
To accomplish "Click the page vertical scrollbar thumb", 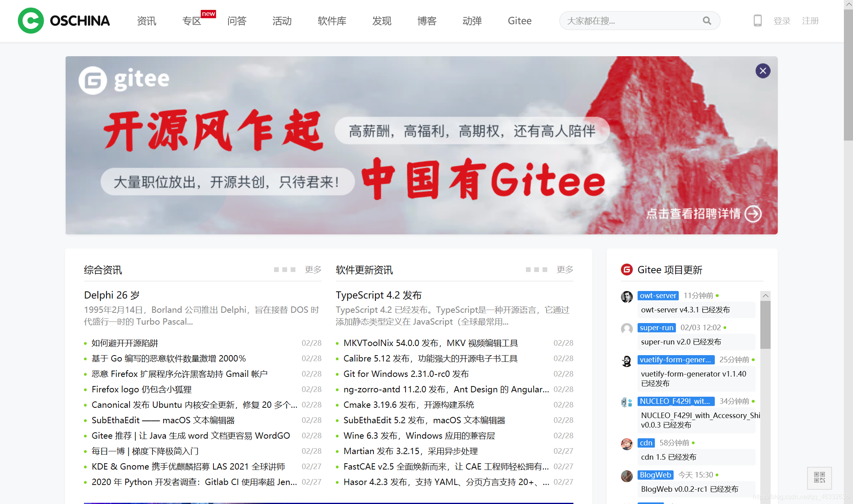I will 848,75.
